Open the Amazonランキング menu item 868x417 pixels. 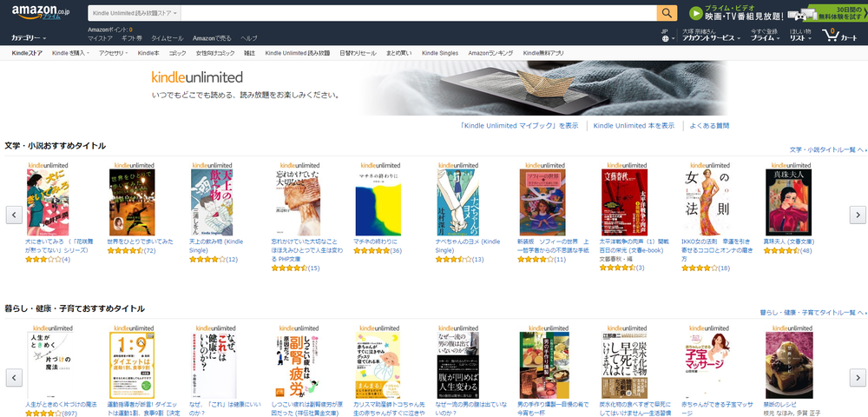point(490,53)
